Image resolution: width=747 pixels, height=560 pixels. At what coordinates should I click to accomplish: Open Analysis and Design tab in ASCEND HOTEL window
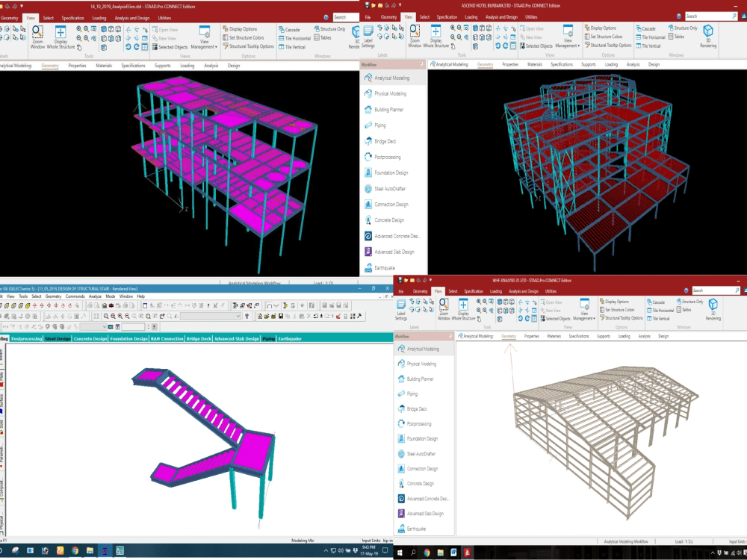(501, 17)
